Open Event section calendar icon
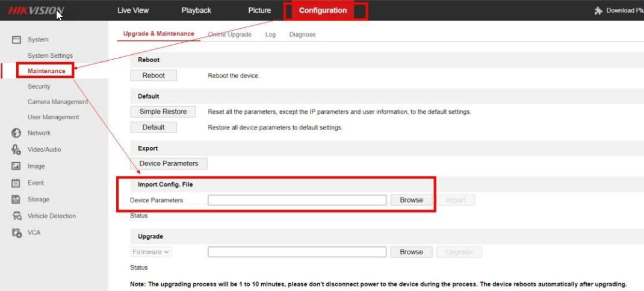 click(x=17, y=183)
